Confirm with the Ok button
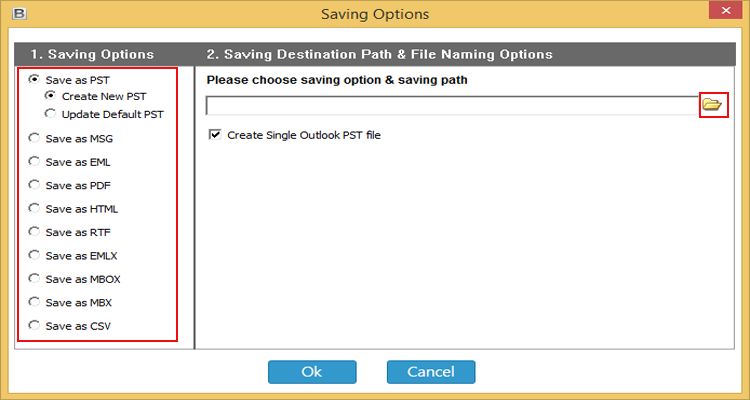 [x=312, y=372]
